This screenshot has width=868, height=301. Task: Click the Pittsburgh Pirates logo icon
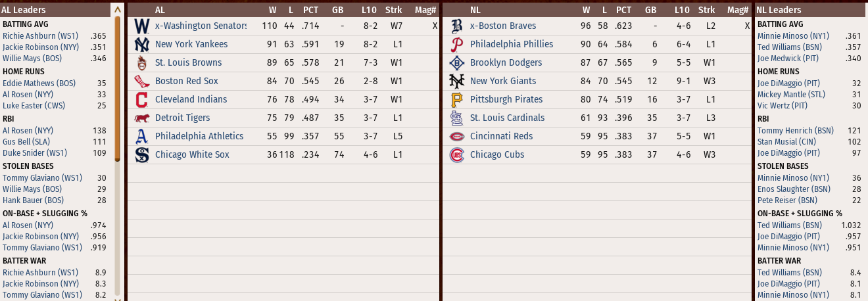pos(456,100)
